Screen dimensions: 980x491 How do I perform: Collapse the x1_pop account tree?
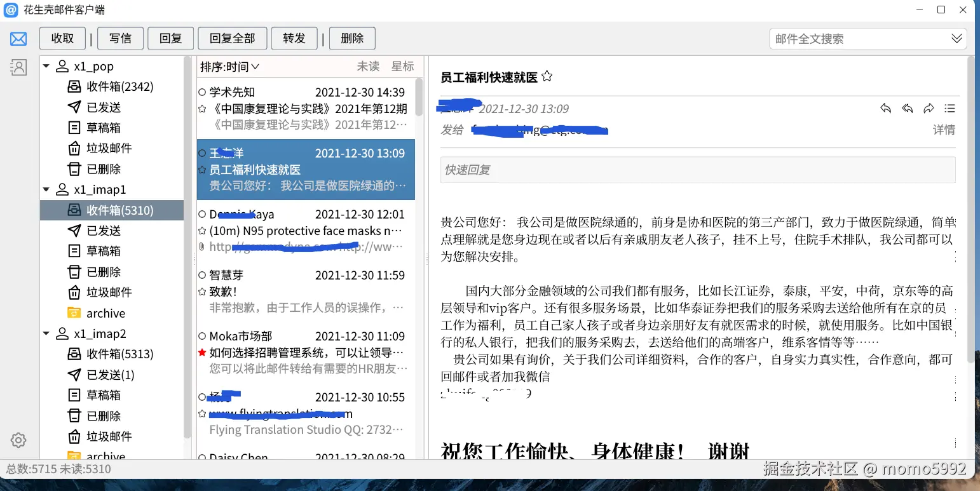coord(45,65)
